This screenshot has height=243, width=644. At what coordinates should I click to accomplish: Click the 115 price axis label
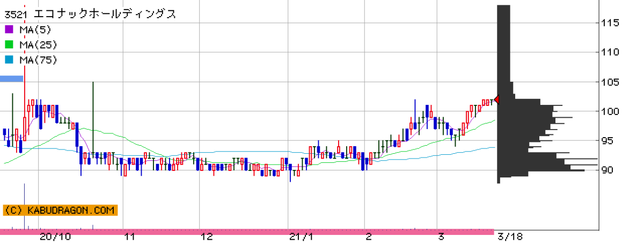(x=612, y=23)
